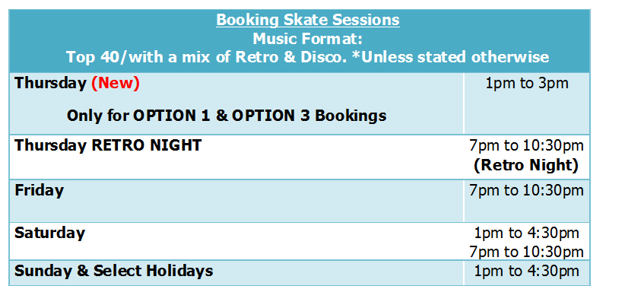The image size is (644, 286).
Task: Click the Booking Skate Sessions heading link
Action: click(x=308, y=20)
